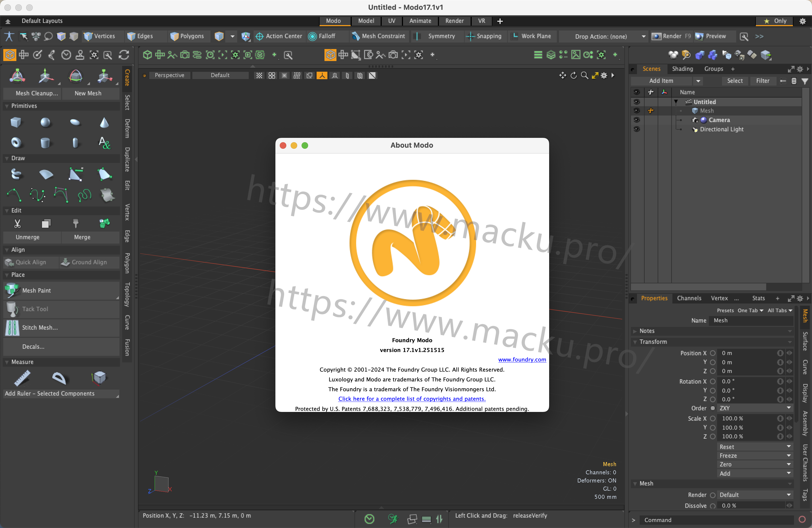The height and width of the screenshot is (528, 812).
Task: Open the Reset dropdown in Transform
Action: [x=755, y=447]
